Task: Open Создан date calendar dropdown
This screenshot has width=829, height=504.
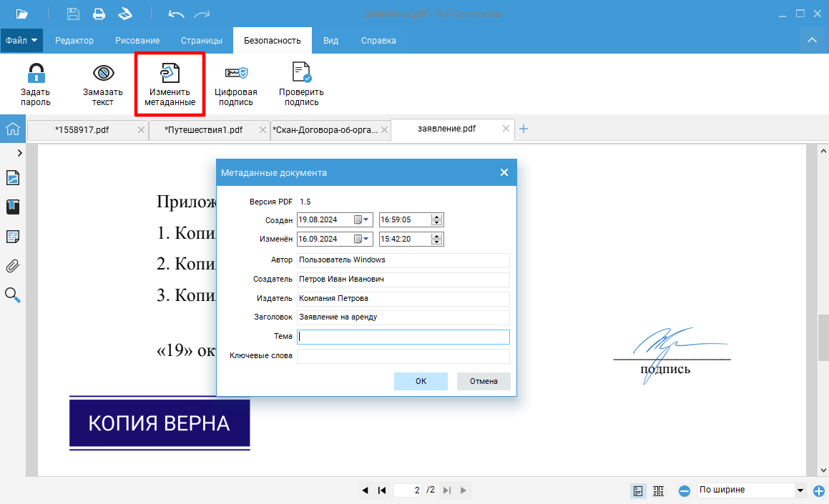Action: pyautogui.click(x=362, y=219)
